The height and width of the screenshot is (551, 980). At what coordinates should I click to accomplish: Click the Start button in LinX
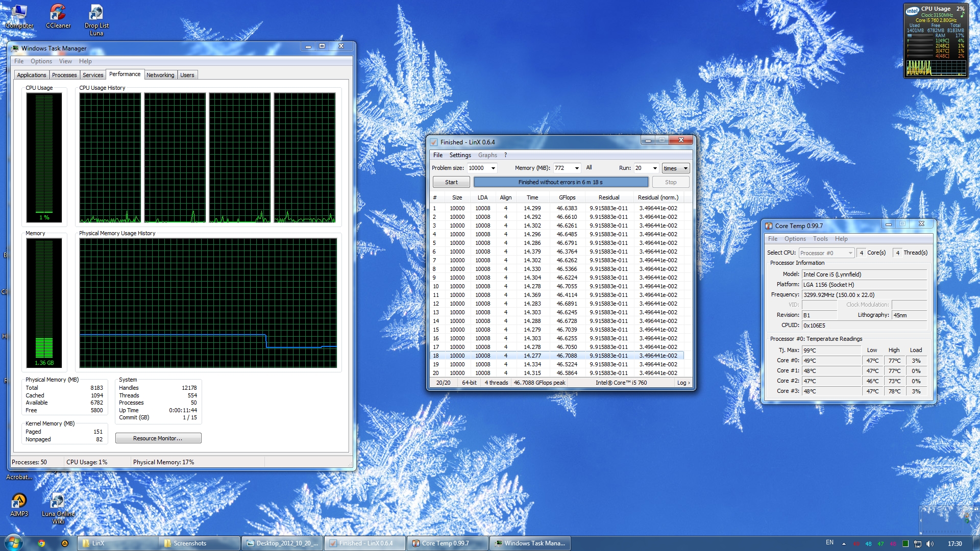click(x=451, y=182)
